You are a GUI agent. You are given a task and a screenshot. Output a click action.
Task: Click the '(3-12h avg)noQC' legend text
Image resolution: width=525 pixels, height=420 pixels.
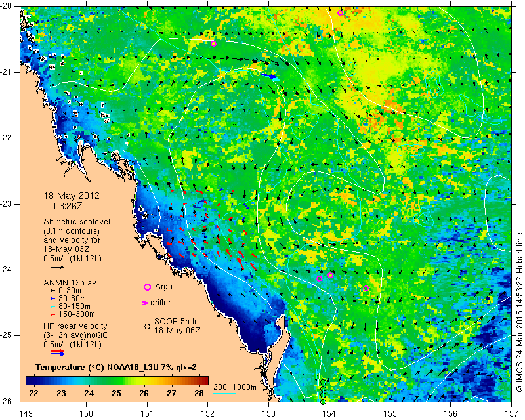pyautogui.click(x=75, y=335)
